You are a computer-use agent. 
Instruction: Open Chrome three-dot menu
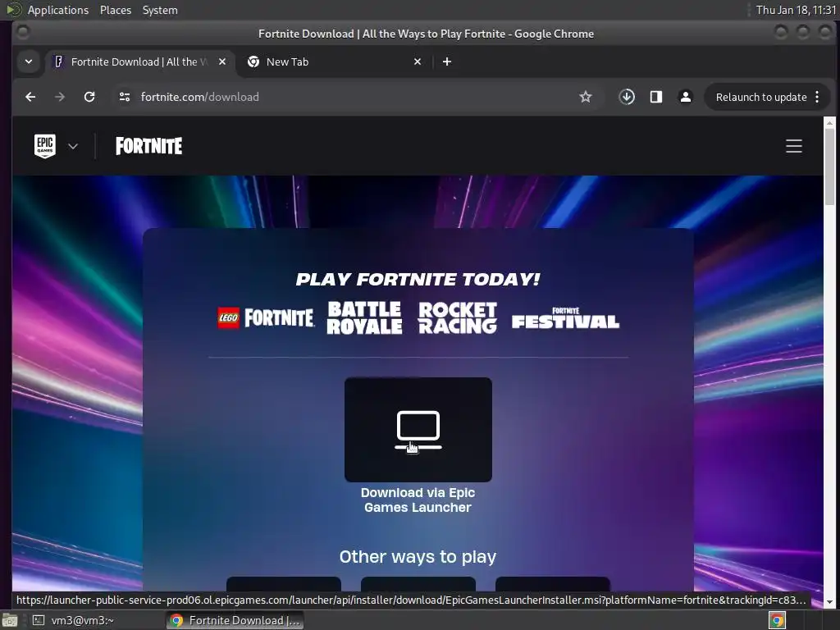point(817,97)
